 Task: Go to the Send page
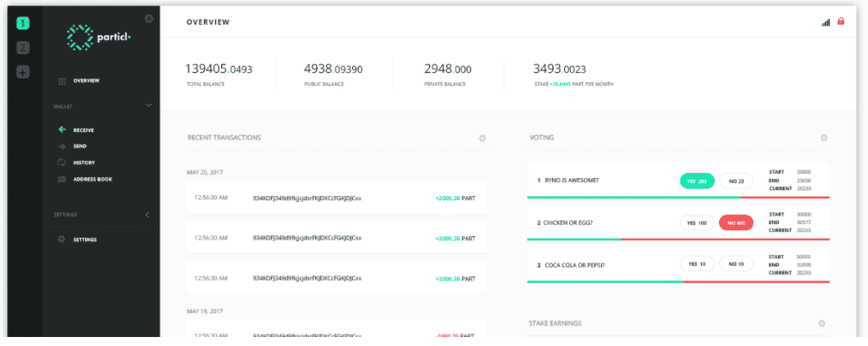pos(79,146)
